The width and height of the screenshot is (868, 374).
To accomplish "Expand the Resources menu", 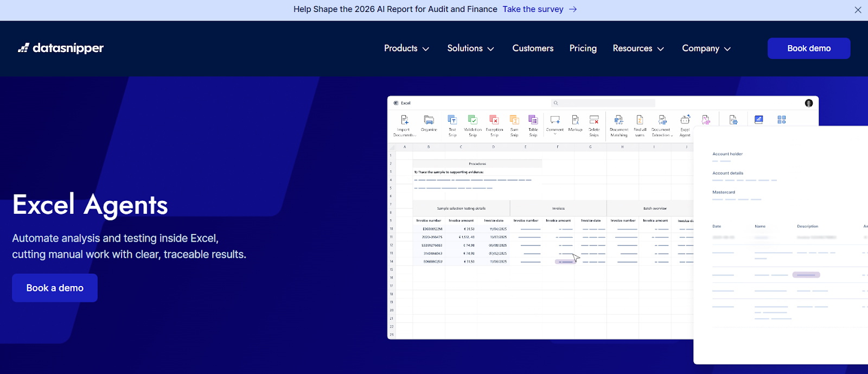I will click(x=639, y=48).
